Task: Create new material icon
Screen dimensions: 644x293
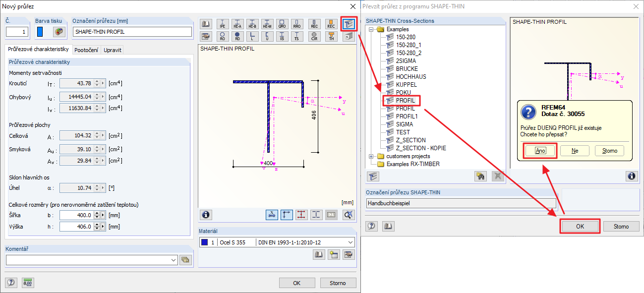Action: pyautogui.click(x=334, y=255)
